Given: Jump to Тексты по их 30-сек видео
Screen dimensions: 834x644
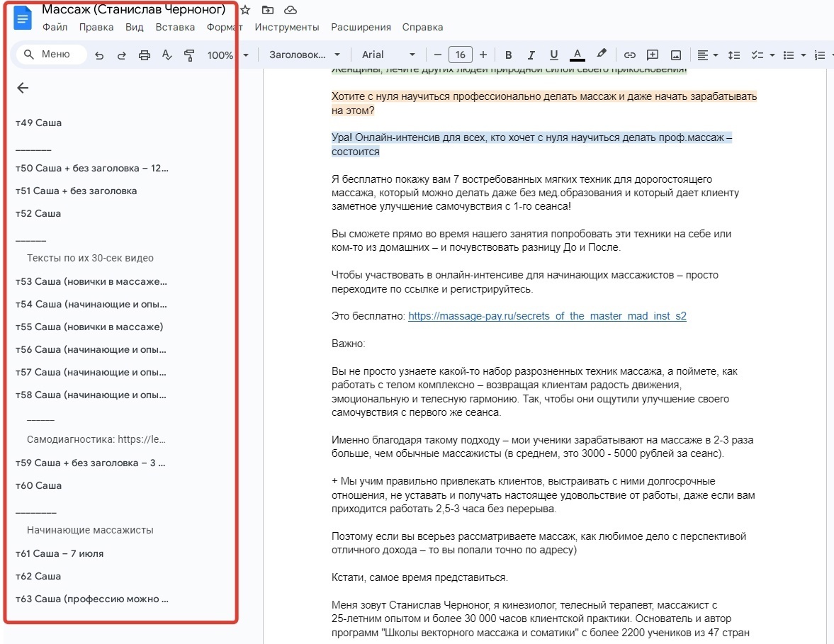Looking at the screenshot, I should click(90, 258).
